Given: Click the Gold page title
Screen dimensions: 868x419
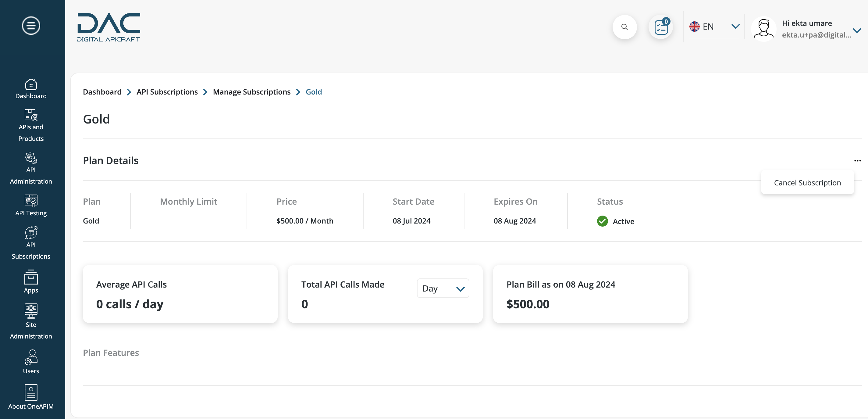Looking at the screenshot, I should (96, 119).
